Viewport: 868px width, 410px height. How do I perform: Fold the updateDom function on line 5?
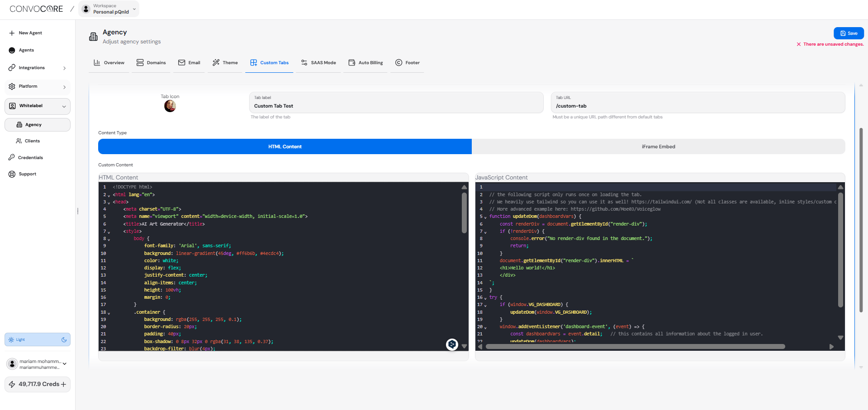pos(485,217)
